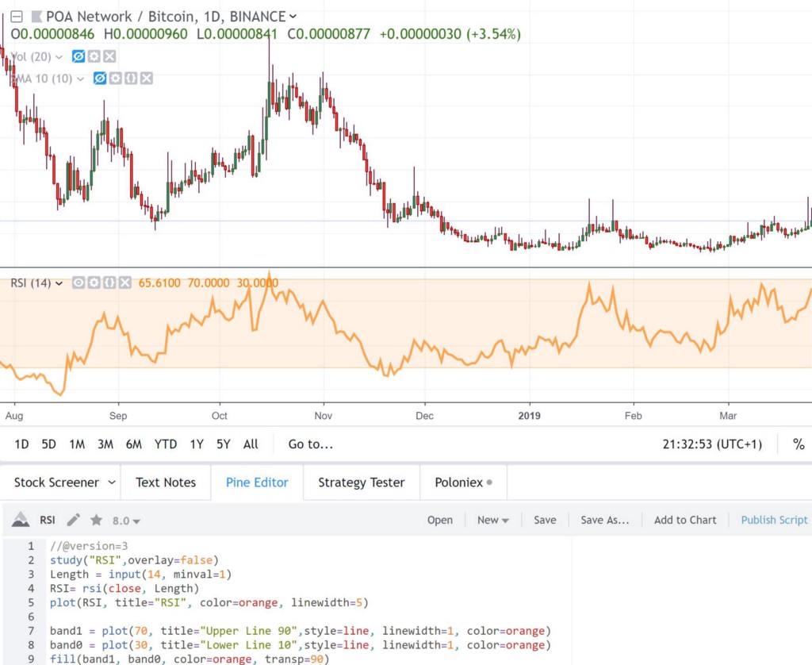Viewport: 812px width, 665px height.
Task: Click the Sep label on the time axis
Action: 118,416
